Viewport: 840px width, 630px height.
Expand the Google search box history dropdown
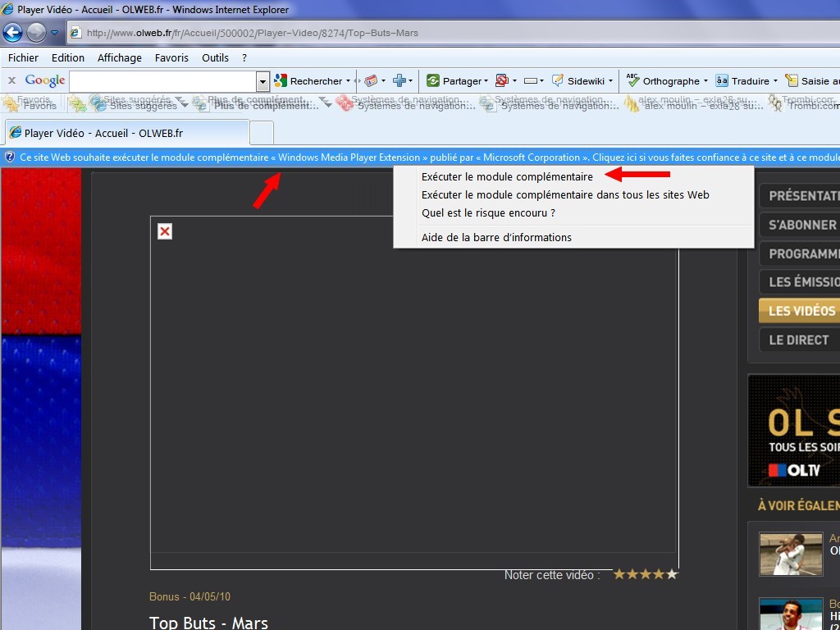[x=262, y=81]
